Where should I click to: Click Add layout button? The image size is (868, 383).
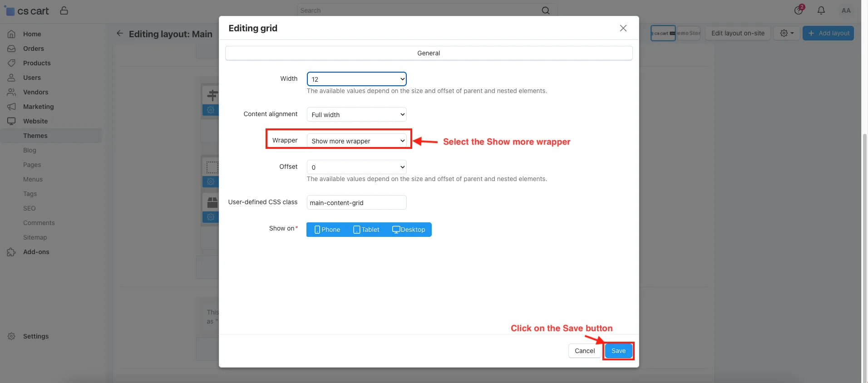[x=828, y=33]
